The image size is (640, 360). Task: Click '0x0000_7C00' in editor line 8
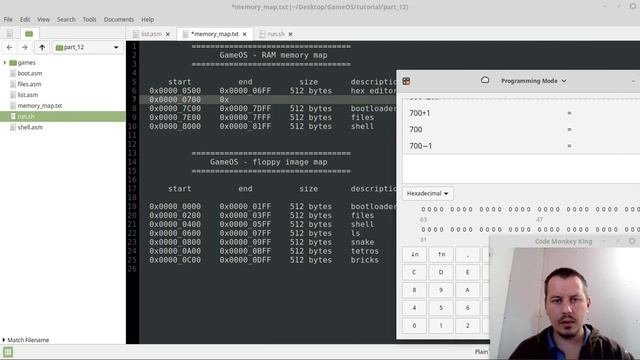(x=175, y=109)
